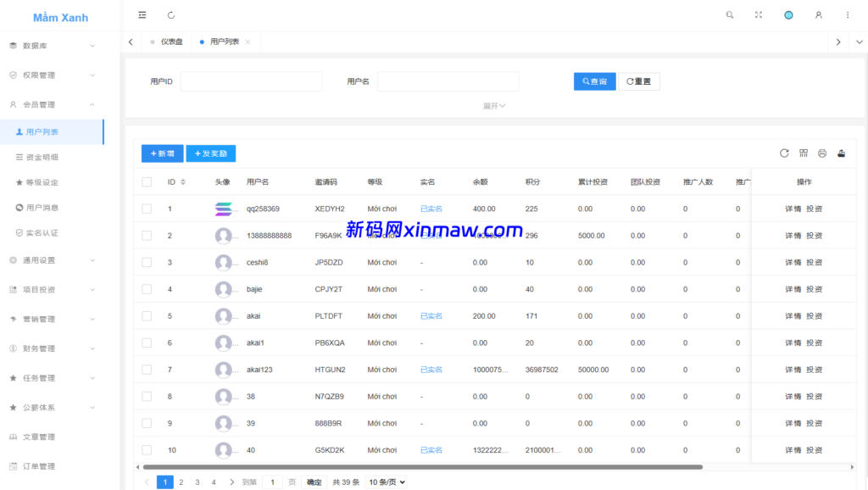Toggle fullscreen mode icon
Screen dimensions: 868x490
point(759,15)
